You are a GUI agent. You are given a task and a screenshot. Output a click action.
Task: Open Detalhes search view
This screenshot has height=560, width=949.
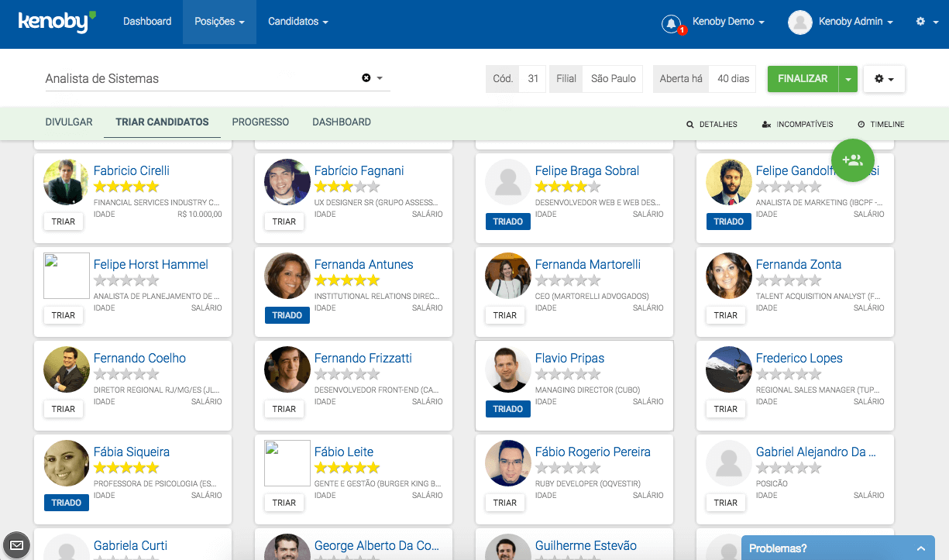(x=712, y=124)
